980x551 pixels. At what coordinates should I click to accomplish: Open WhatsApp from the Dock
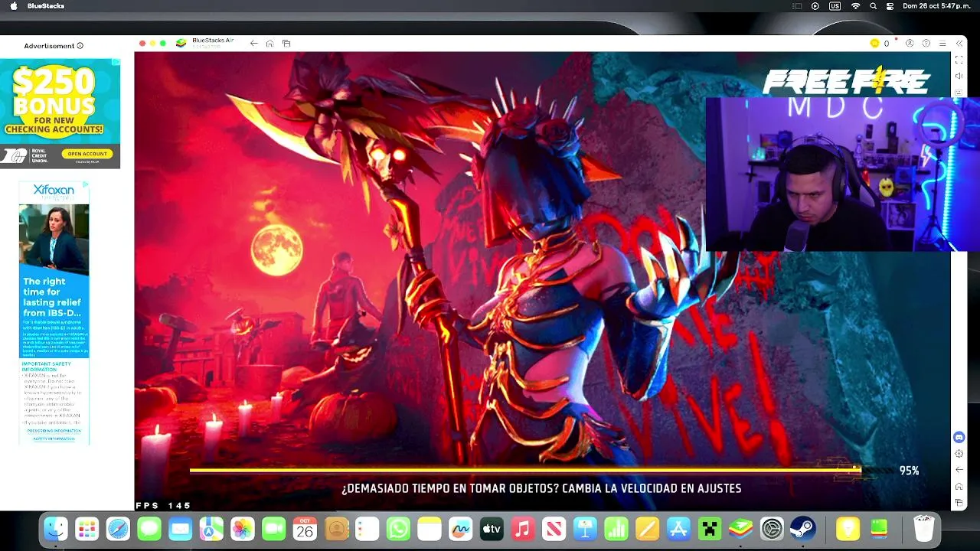tap(398, 529)
